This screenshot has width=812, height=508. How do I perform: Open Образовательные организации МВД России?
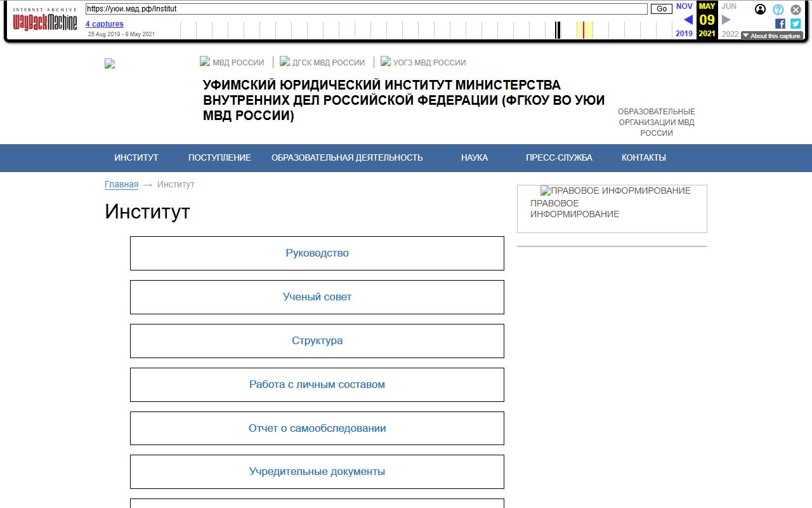click(657, 123)
